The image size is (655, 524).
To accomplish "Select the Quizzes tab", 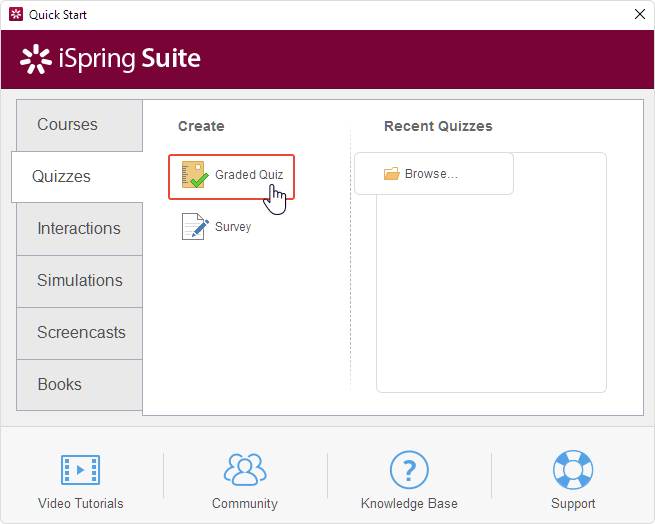I will (x=77, y=177).
